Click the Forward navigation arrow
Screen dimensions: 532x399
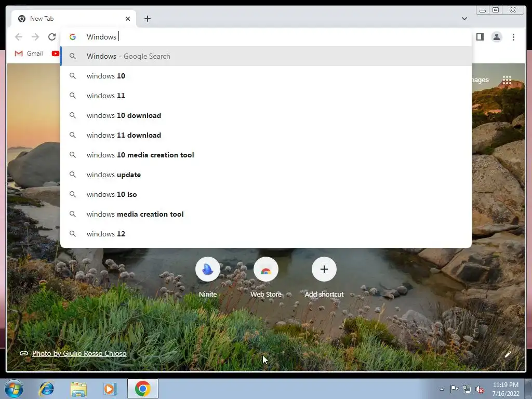35,37
